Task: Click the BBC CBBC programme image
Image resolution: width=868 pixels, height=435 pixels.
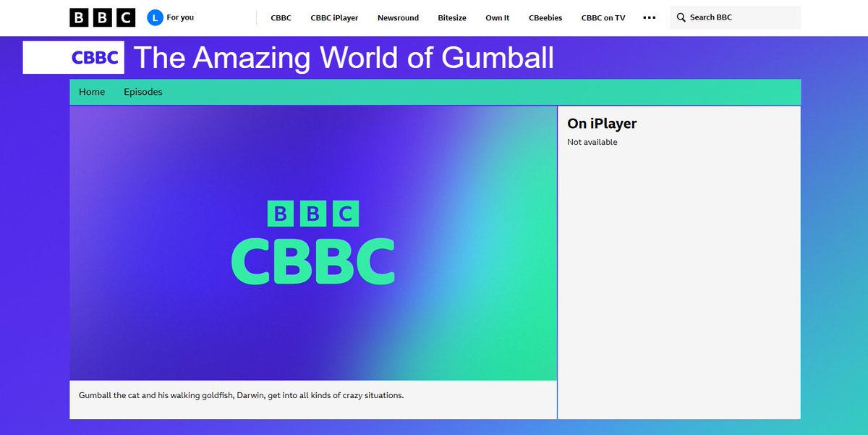Action: 313,242
